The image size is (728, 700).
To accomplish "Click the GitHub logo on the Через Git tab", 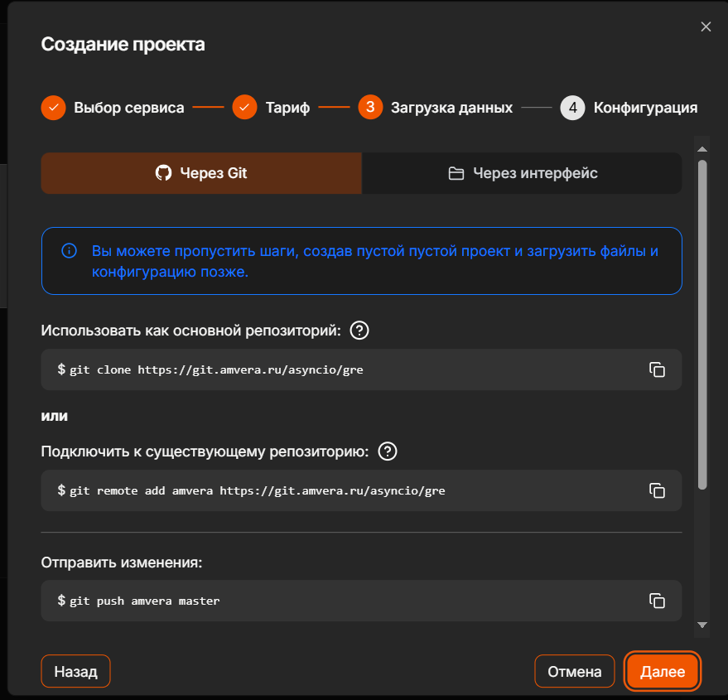I will [x=164, y=173].
